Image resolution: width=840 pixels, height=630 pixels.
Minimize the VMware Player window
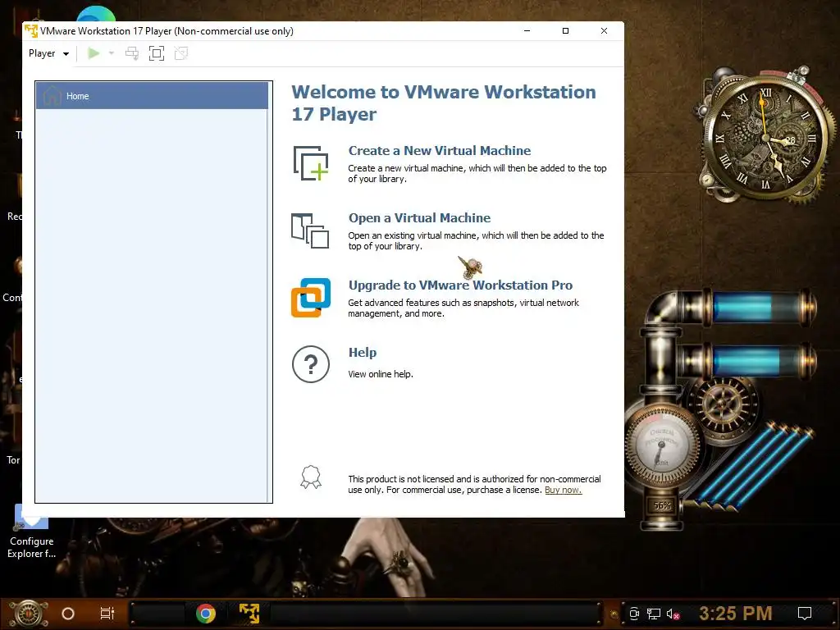click(x=527, y=31)
